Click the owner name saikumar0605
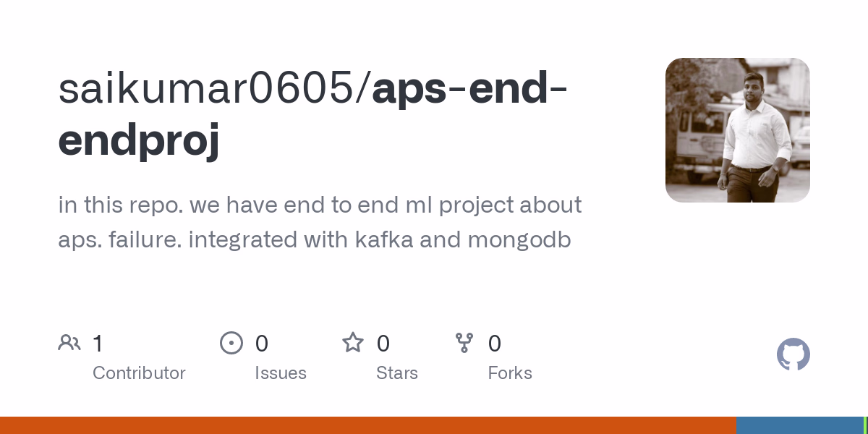The width and height of the screenshot is (868, 434). pyautogui.click(x=213, y=89)
